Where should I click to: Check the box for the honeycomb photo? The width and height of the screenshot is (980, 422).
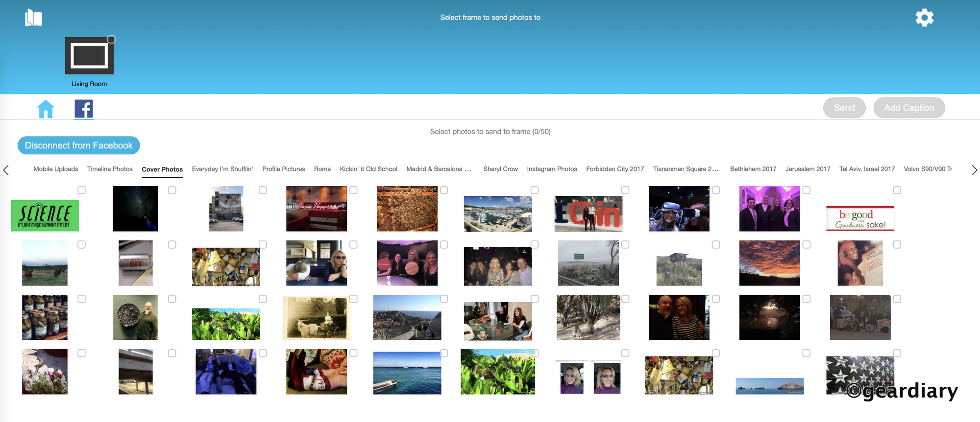[x=444, y=190]
